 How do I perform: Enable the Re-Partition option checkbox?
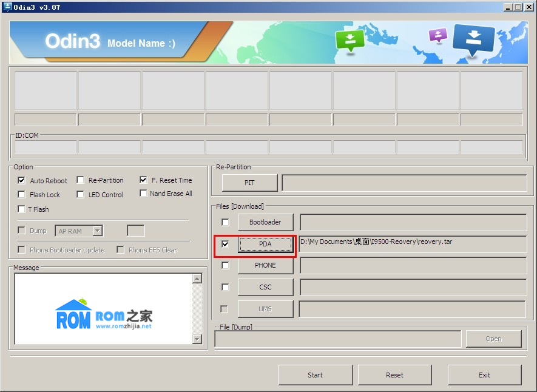coord(81,180)
